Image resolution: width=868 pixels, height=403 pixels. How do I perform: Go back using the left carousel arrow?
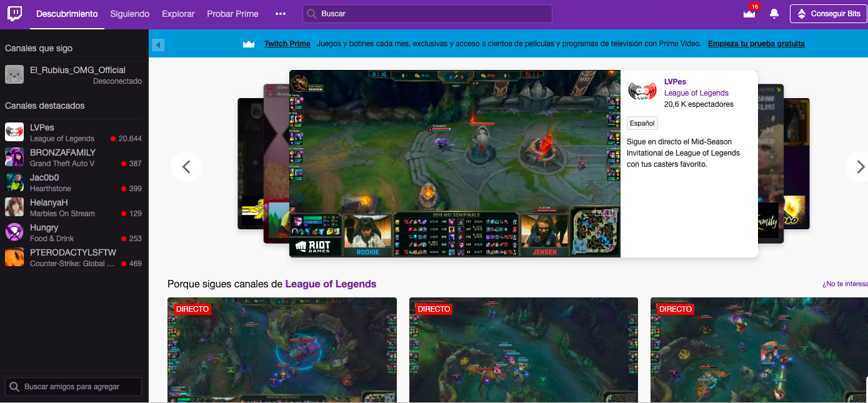click(x=186, y=167)
